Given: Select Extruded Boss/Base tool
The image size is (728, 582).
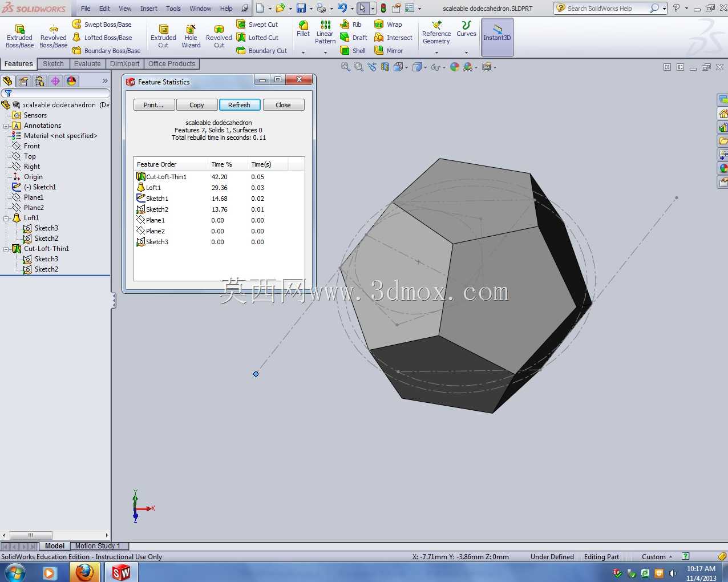Looking at the screenshot, I should 19,37.
